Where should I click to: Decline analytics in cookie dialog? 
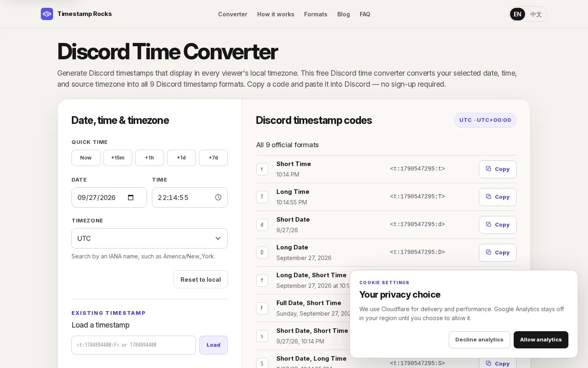479,340
